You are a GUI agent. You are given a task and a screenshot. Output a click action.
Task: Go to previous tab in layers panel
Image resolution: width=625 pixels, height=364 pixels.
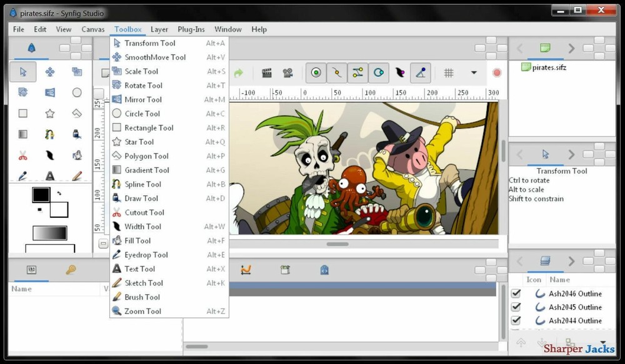[519, 261]
